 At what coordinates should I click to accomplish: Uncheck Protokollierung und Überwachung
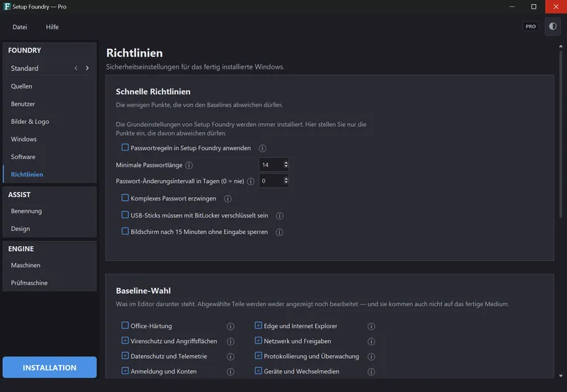[258, 356]
